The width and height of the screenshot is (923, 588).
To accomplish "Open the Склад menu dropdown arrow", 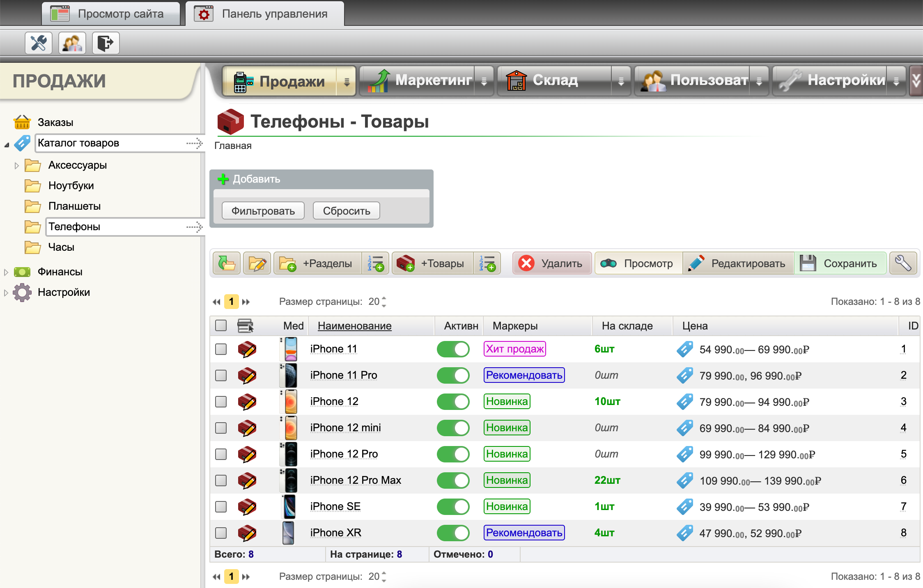I will tap(621, 81).
